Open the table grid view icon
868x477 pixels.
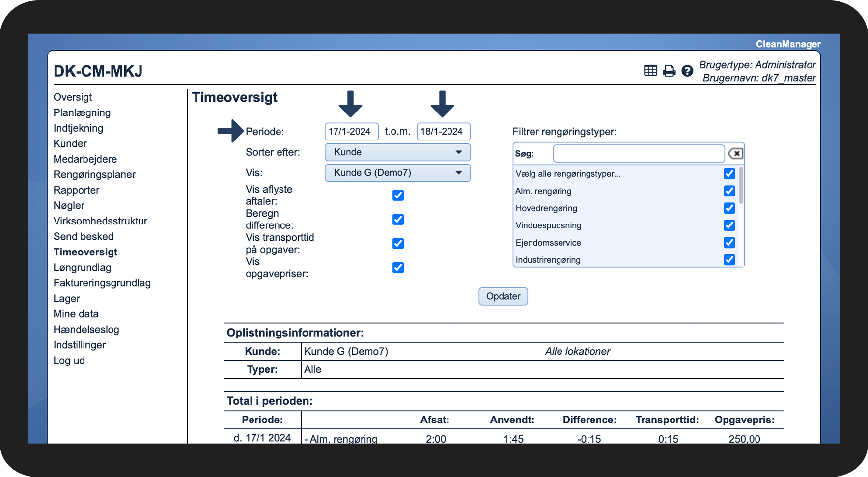tap(650, 71)
